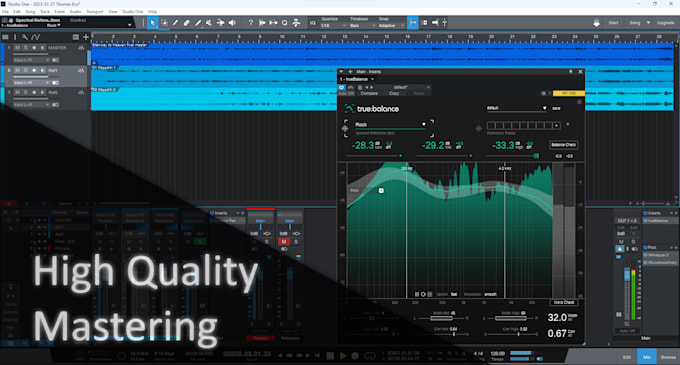The image size is (680, 365).
Task: Expand the 1 - trueBalance insert selector
Action: tap(356, 79)
